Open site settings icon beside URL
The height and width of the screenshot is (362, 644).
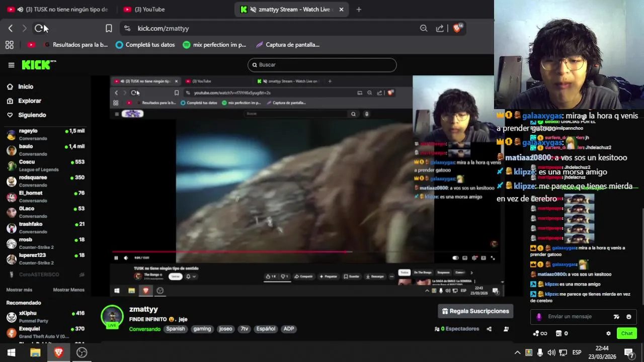click(127, 29)
